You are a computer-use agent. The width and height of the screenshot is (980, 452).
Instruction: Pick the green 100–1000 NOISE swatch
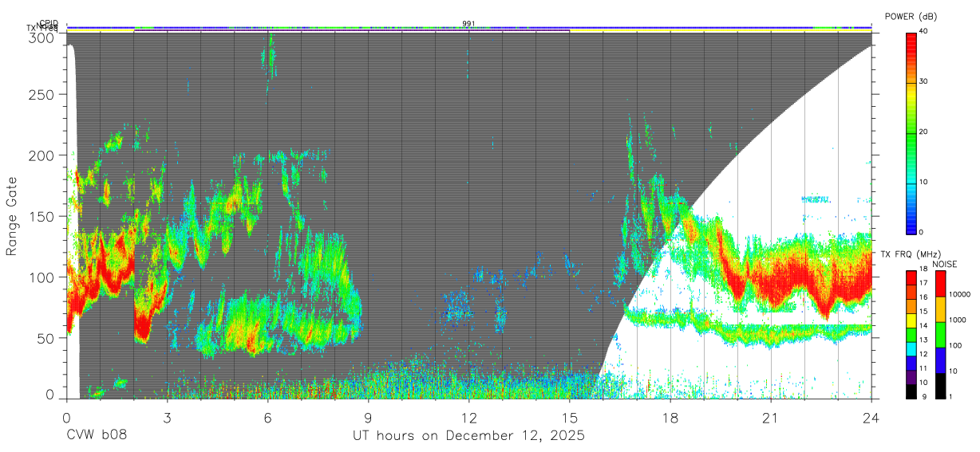[941, 335]
